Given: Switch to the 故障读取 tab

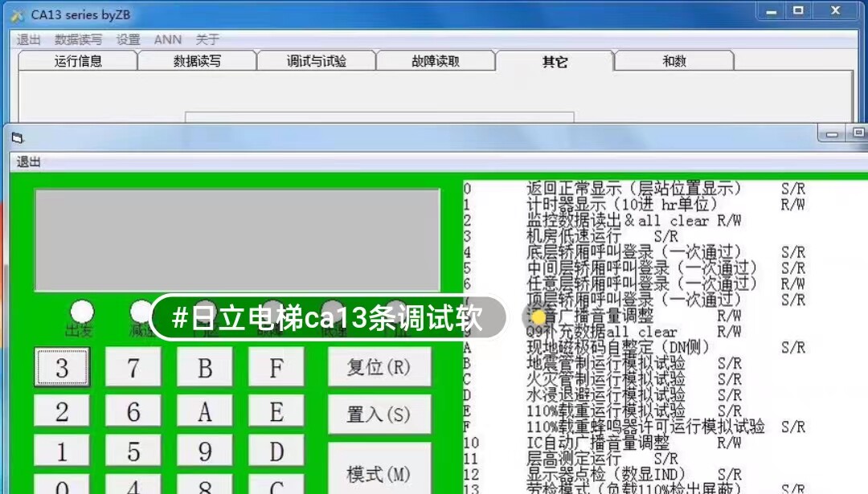Looking at the screenshot, I should [x=435, y=60].
